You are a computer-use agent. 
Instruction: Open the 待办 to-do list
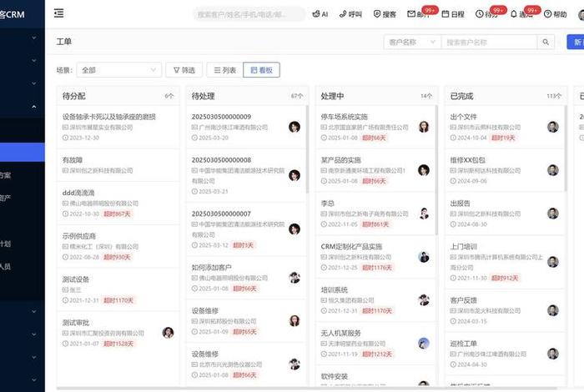(486, 14)
